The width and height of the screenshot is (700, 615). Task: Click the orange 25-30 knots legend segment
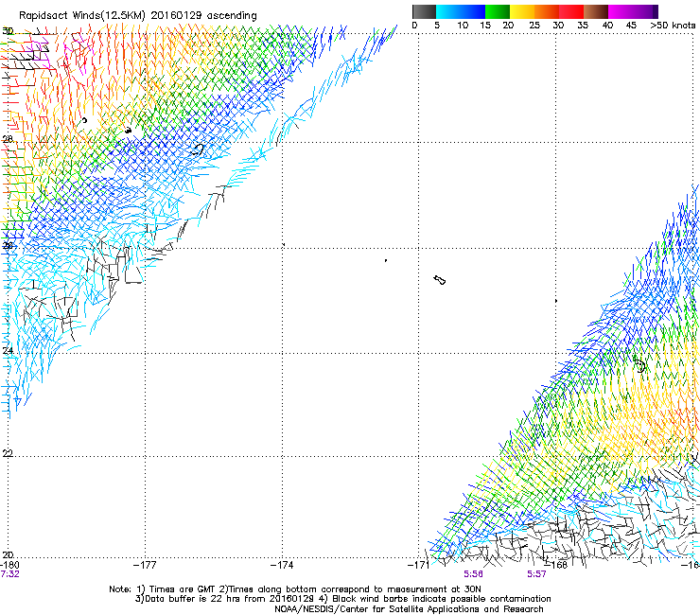point(547,11)
